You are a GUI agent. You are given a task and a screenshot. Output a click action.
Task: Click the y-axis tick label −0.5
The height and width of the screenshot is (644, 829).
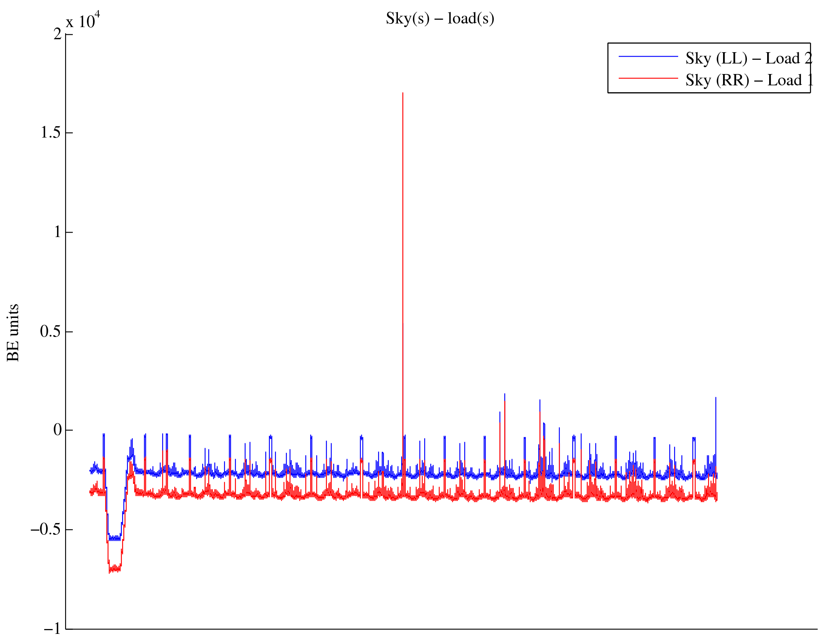[46, 530]
